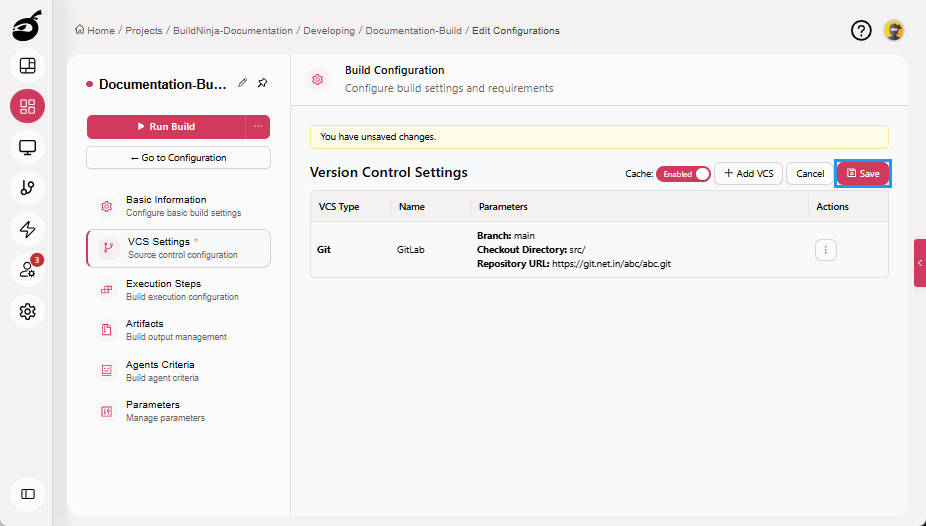Open the Execution Steps section
The image size is (926, 526).
(178, 290)
